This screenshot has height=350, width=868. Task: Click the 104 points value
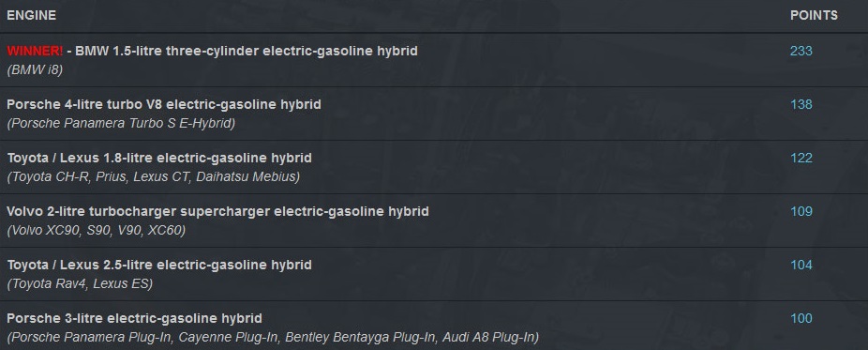coord(801,266)
